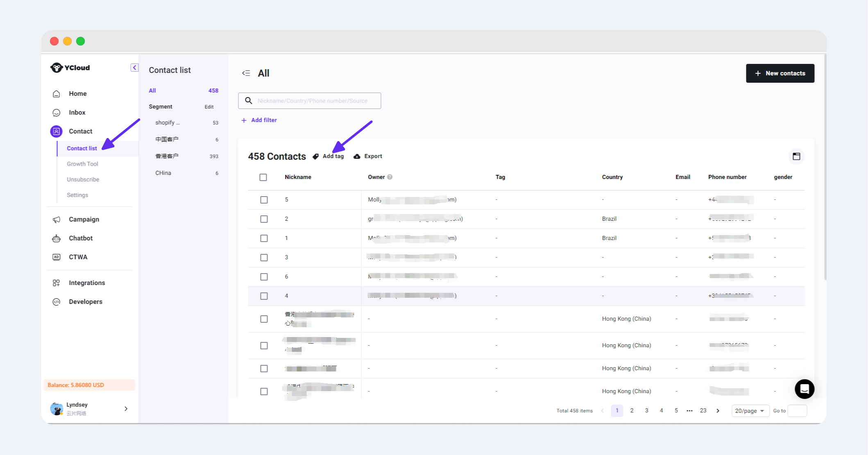Click the Home icon in sidebar
Image resolution: width=868 pixels, height=455 pixels.
click(57, 94)
